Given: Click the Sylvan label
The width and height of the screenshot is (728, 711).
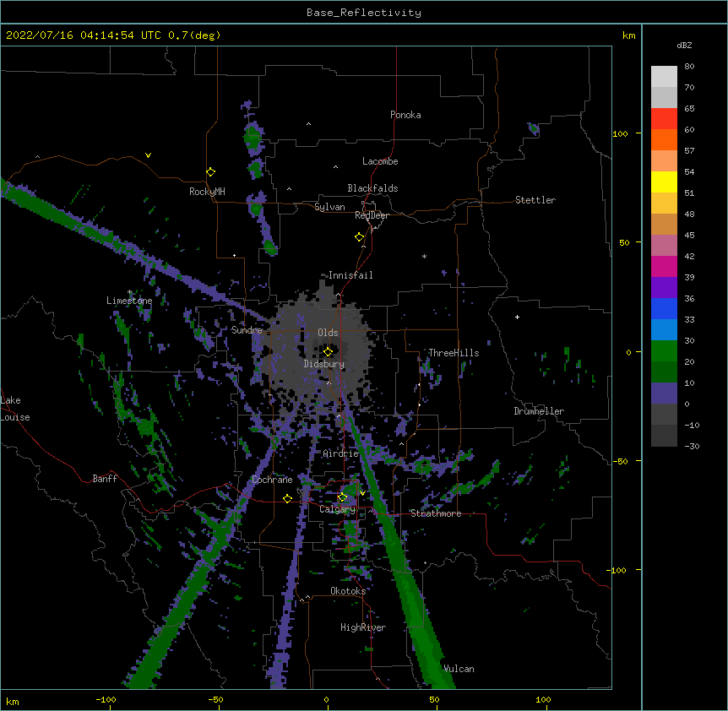Looking at the screenshot, I should click(329, 207).
